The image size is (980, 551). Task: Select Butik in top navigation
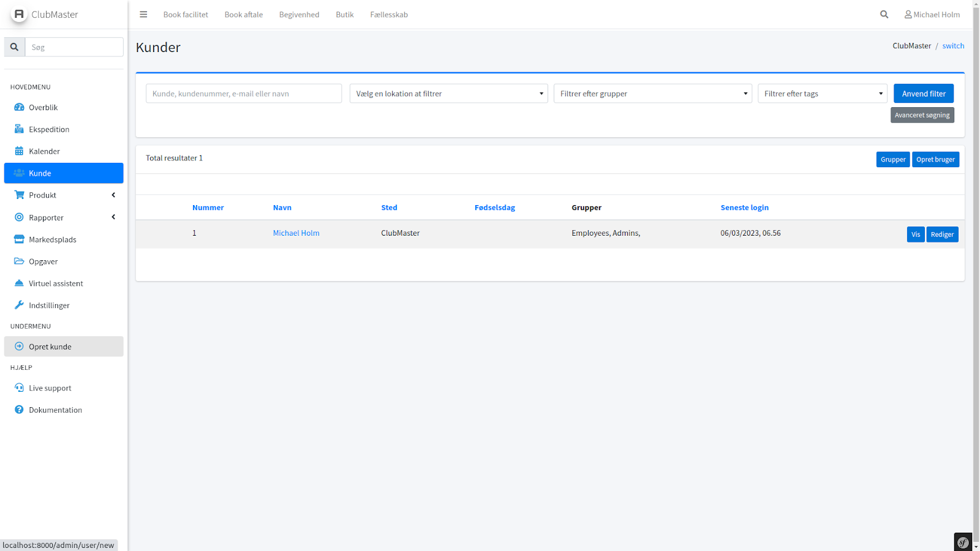coord(344,15)
